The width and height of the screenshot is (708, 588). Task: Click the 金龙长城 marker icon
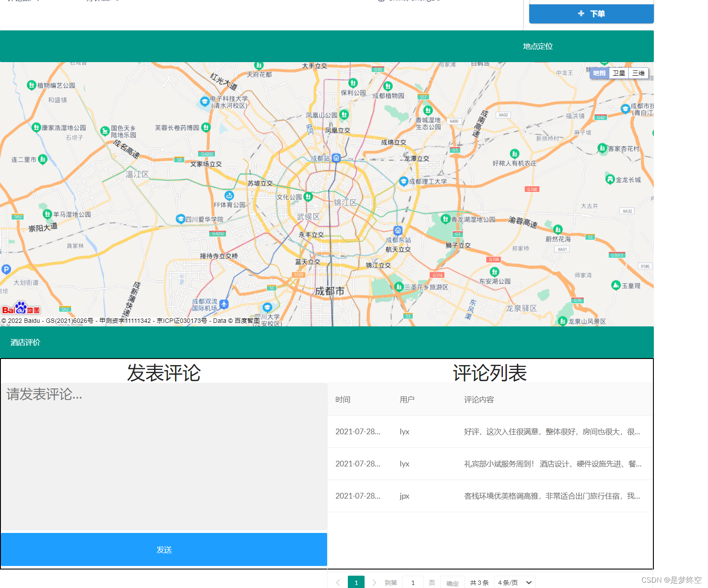[610, 179]
